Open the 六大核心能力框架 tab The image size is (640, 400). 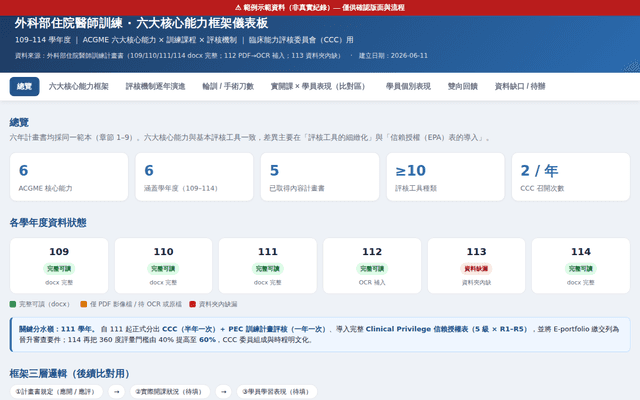click(x=79, y=87)
